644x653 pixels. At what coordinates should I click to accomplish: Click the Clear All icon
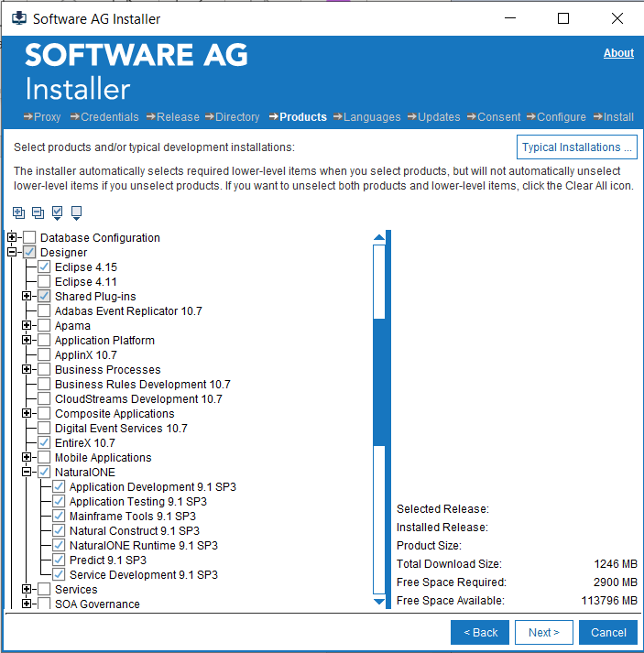(76, 212)
